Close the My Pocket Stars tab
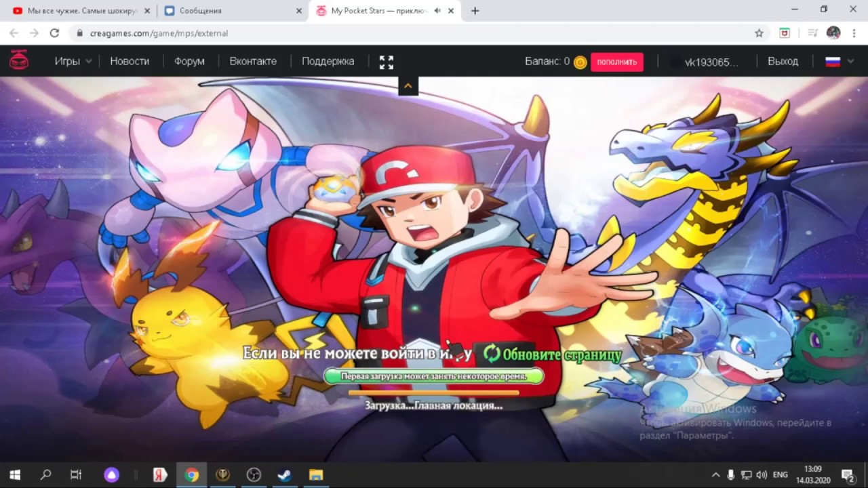The width and height of the screenshot is (868, 488). (x=451, y=11)
